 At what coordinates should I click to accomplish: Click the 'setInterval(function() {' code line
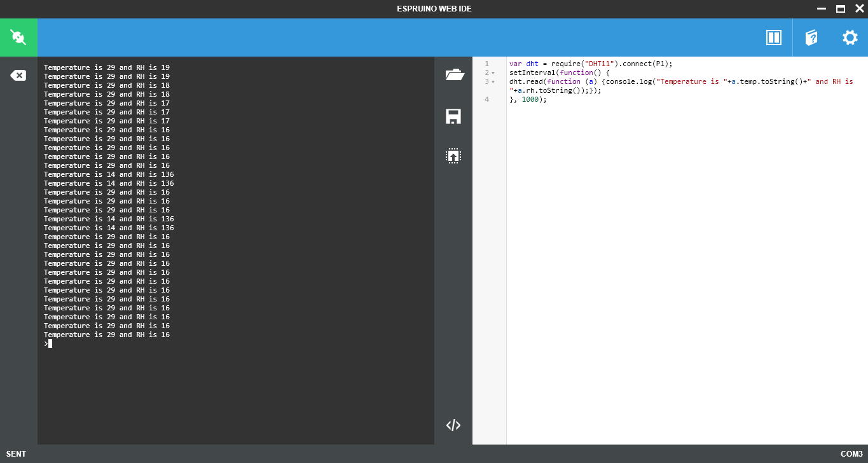(560, 73)
